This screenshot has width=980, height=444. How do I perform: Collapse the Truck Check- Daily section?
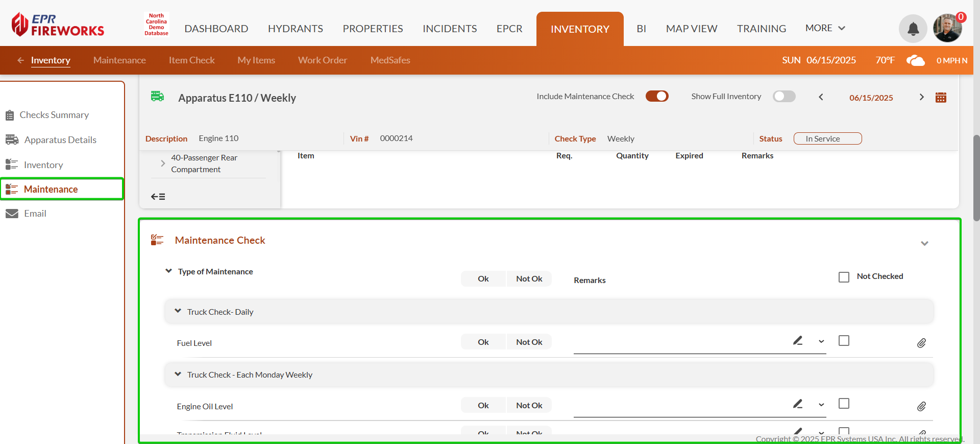(178, 311)
